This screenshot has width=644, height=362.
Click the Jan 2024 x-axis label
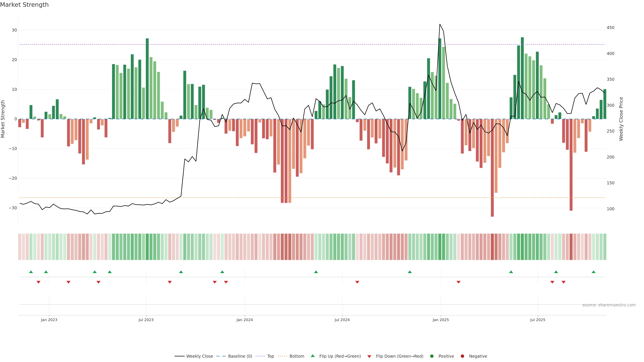coord(245,320)
